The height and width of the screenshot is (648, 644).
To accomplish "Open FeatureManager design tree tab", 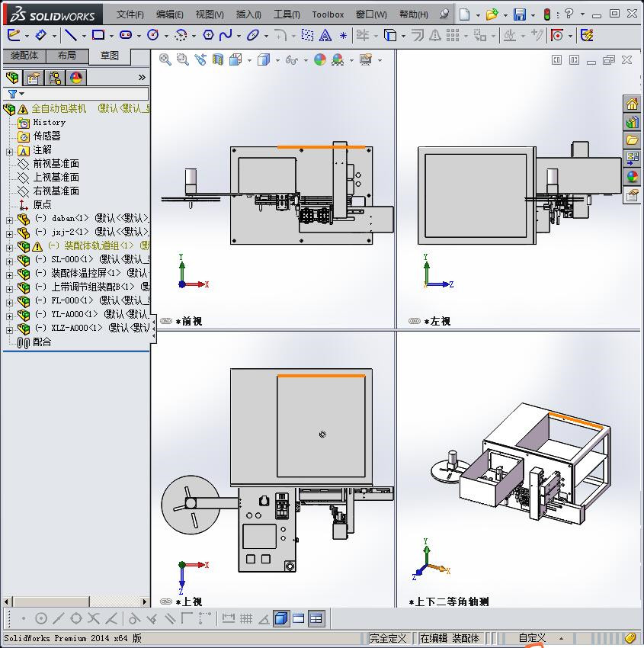I will (12, 78).
